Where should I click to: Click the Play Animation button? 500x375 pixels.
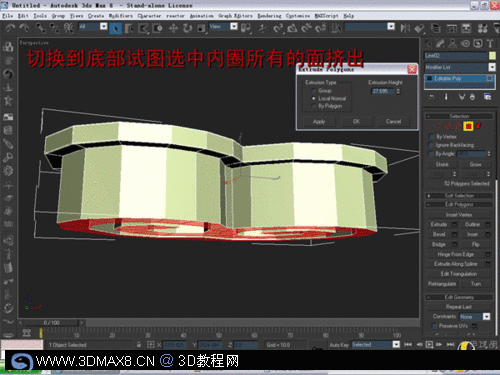click(429, 344)
